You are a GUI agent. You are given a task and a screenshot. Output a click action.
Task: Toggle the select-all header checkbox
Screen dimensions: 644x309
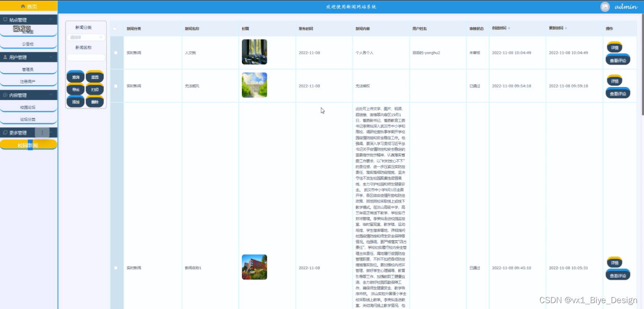point(115,28)
